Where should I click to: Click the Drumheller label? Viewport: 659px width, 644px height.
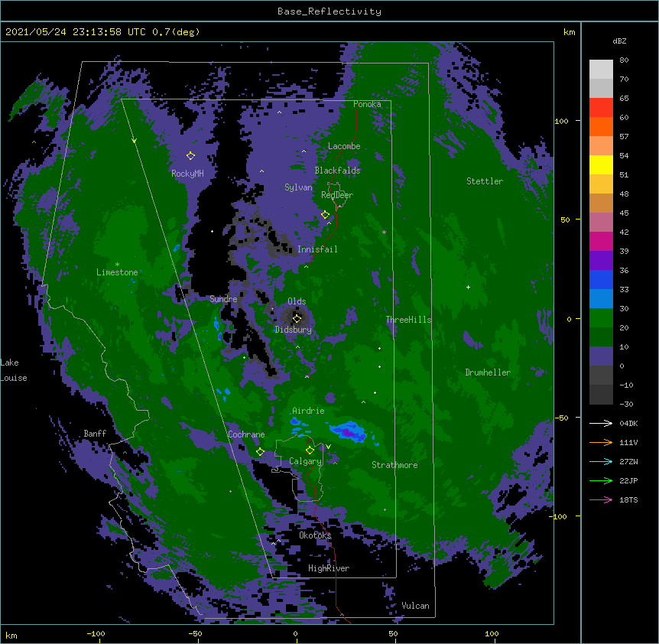tap(488, 372)
